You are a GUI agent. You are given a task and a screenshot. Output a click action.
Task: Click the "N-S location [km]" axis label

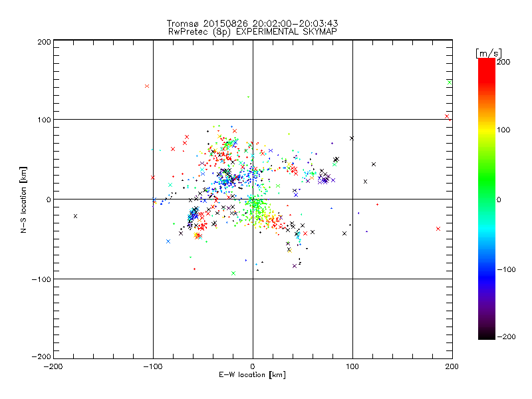click(x=23, y=200)
